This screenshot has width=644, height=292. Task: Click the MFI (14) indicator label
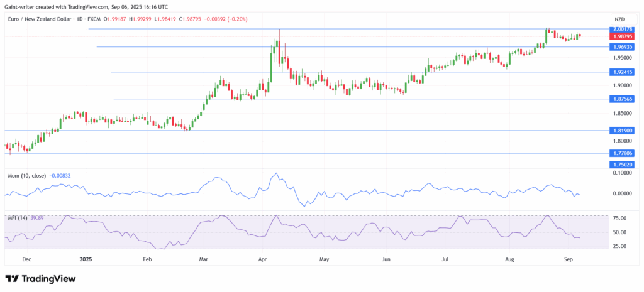18,218
